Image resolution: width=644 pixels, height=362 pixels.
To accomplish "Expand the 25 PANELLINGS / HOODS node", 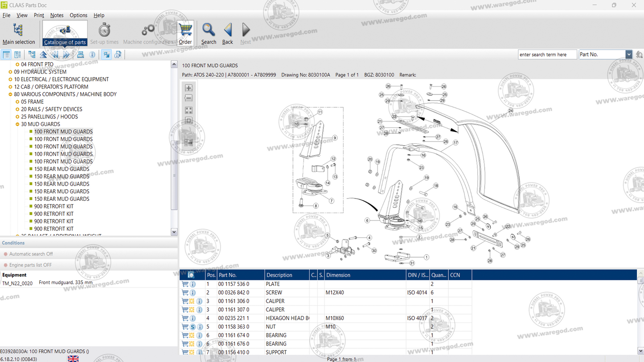I will 17,117.
